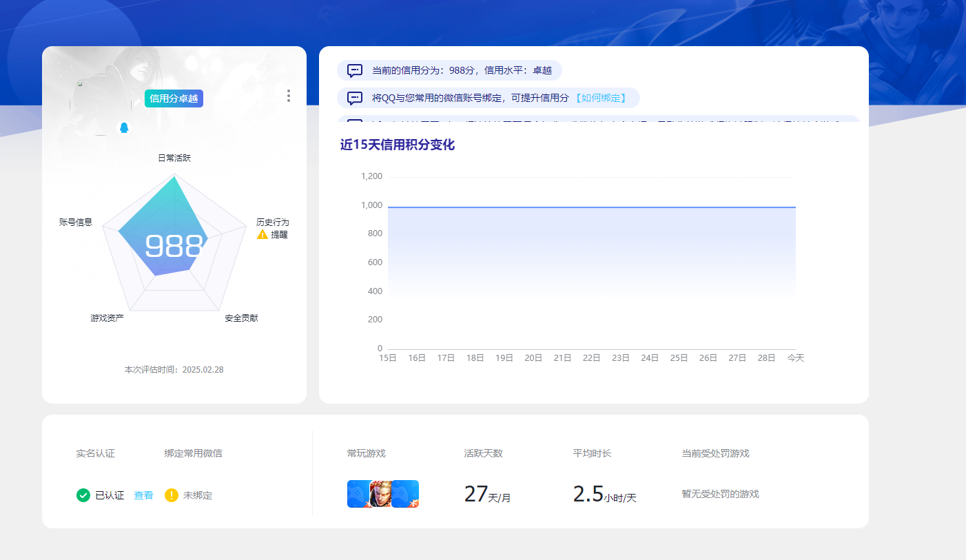Image resolution: width=966 pixels, height=560 pixels.
Task: Click the 安全贡献 radar axis label
Action: [x=241, y=318]
